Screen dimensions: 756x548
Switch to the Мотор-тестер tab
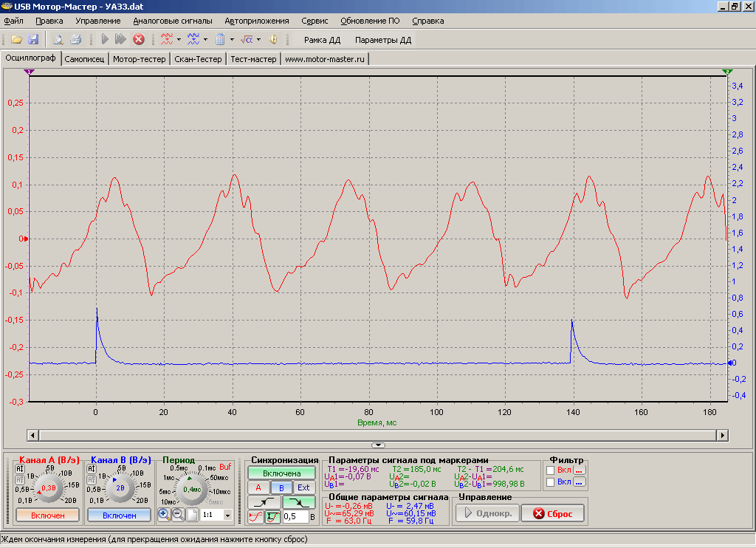140,59
